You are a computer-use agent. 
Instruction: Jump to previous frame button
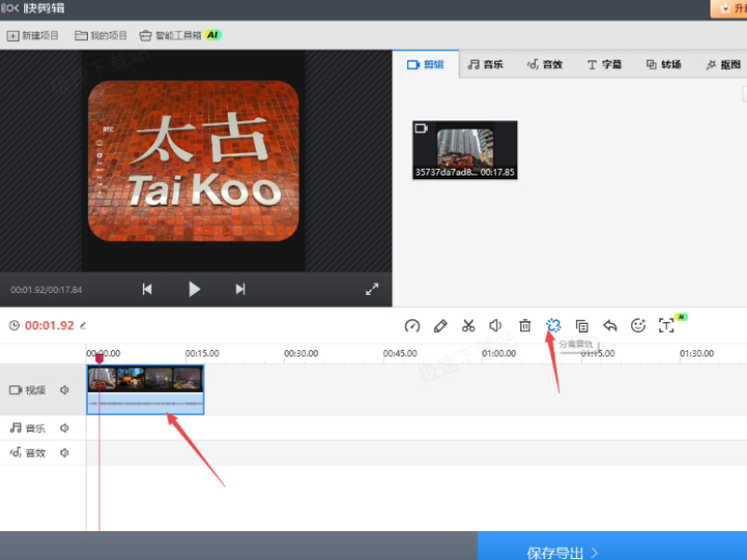click(x=148, y=289)
